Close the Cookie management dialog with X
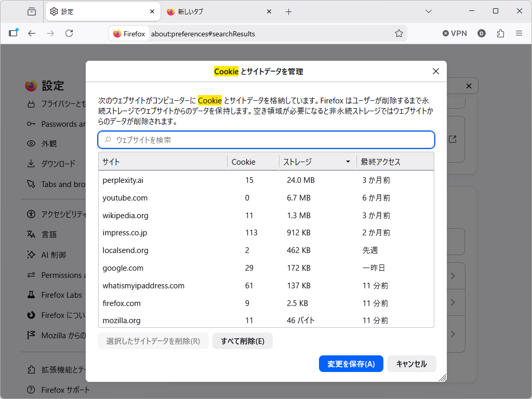 pyautogui.click(x=436, y=71)
